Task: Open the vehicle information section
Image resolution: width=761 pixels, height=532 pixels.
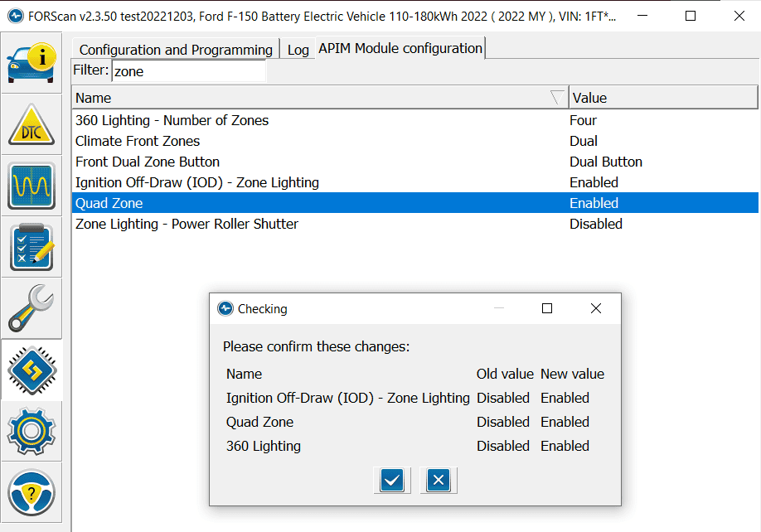Action: point(32,62)
